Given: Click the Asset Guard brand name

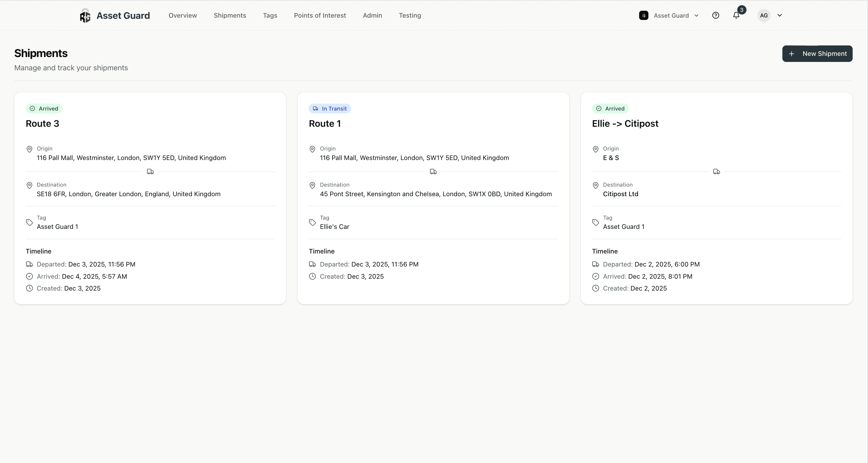Looking at the screenshot, I should [123, 16].
